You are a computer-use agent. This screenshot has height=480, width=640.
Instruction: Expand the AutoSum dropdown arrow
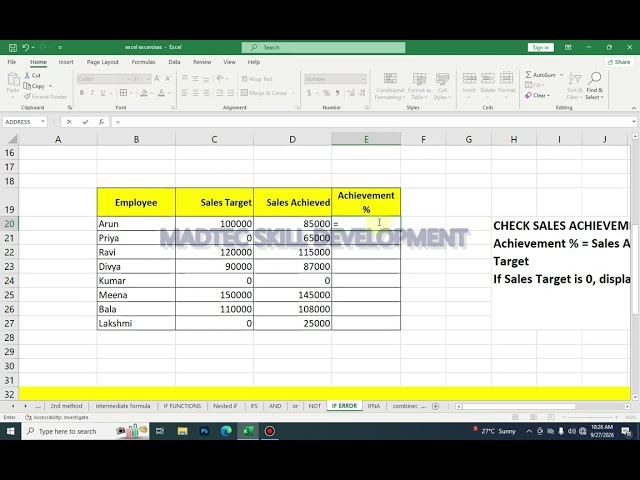(x=561, y=75)
